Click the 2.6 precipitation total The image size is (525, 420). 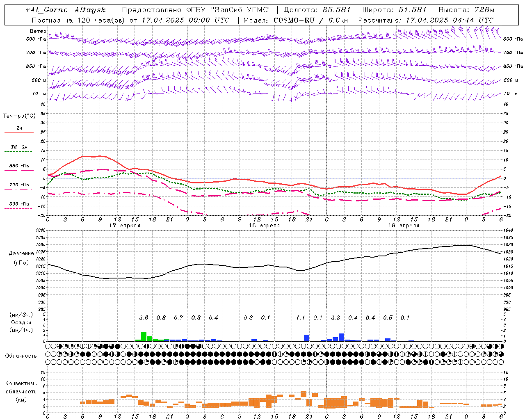pos(144,317)
